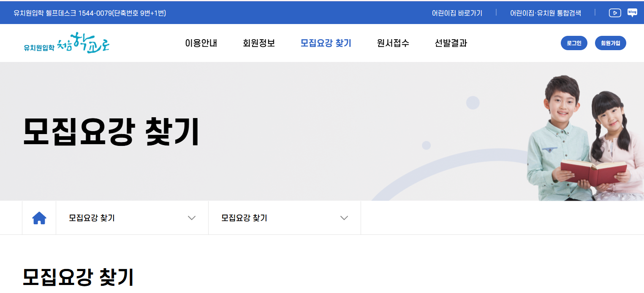Image resolution: width=644 pixels, height=293 pixels.
Task: Expand the first 모집요강 찾기 breadcrumb dropdown
Action: [192, 218]
